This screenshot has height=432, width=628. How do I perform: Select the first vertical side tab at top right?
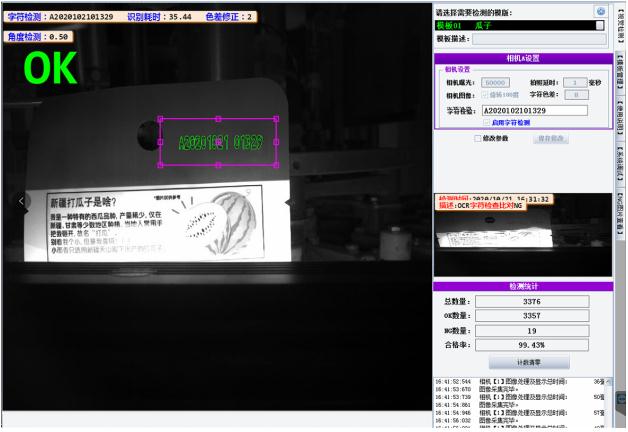tap(620, 25)
